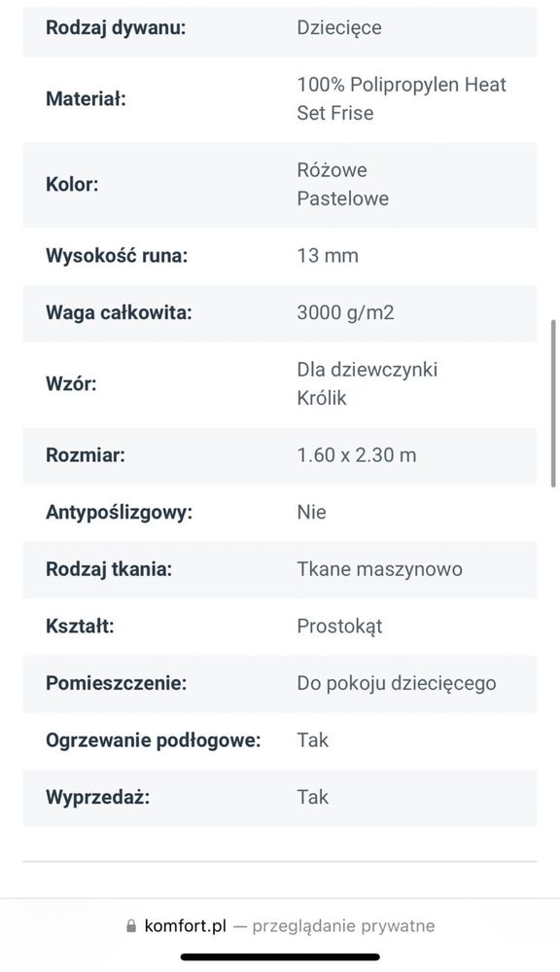The width and height of the screenshot is (560, 972).
Task: Tap the lock icon beside komfort.pl
Action: [130, 926]
